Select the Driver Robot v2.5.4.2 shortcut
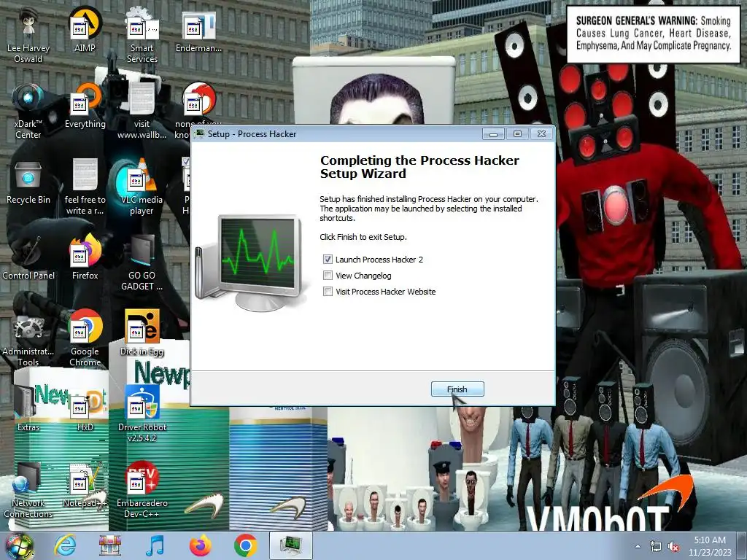This screenshot has height=560, width=747. (x=142, y=414)
